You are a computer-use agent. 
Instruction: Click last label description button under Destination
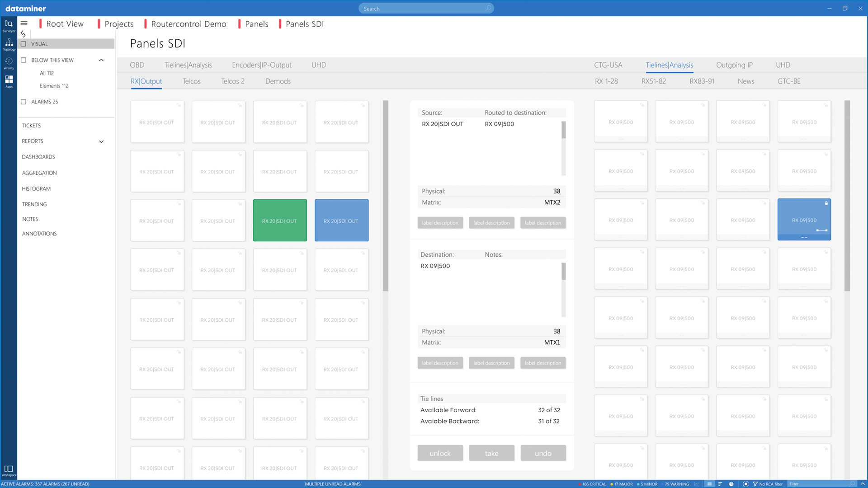543,363
